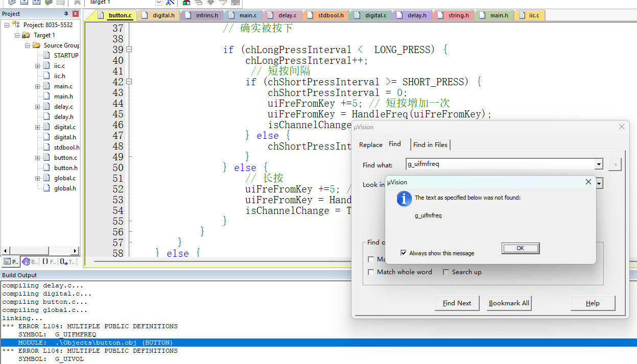The image size is (637, 364).
Task: Switch to the digital.h editor tab
Action: [x=159, y=15]
